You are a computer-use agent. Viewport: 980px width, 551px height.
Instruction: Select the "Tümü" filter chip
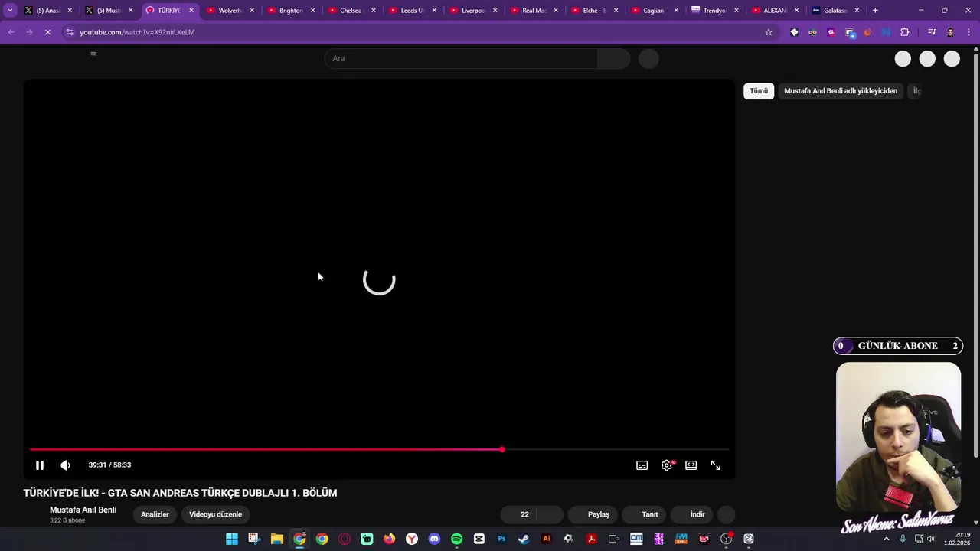click(759, 90)
